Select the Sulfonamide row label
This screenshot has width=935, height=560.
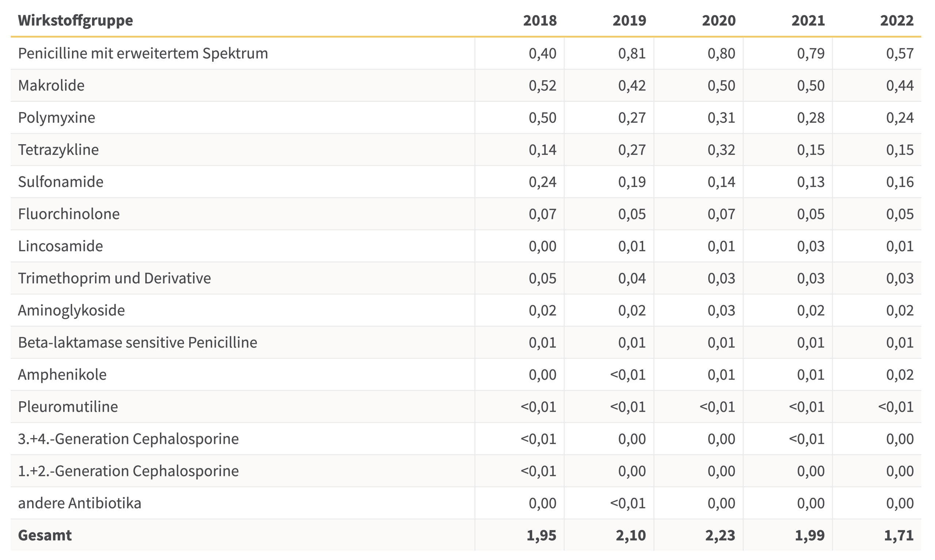(61, 181)
